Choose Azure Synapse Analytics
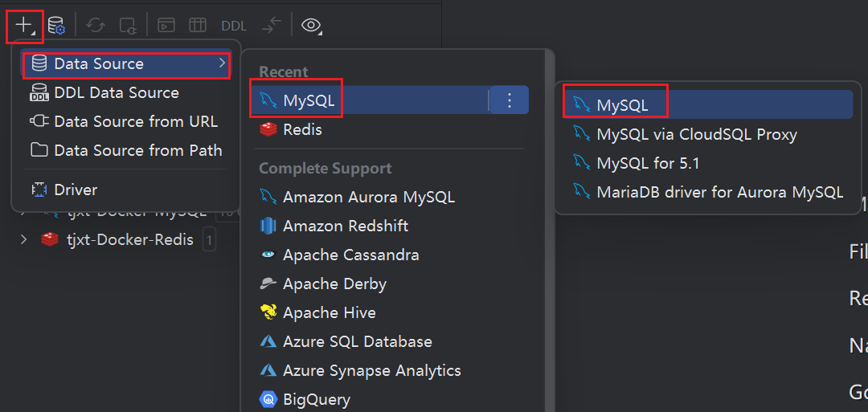Image resolution: width=868 pixels, height=412 pixels. (x=391, y=370)
